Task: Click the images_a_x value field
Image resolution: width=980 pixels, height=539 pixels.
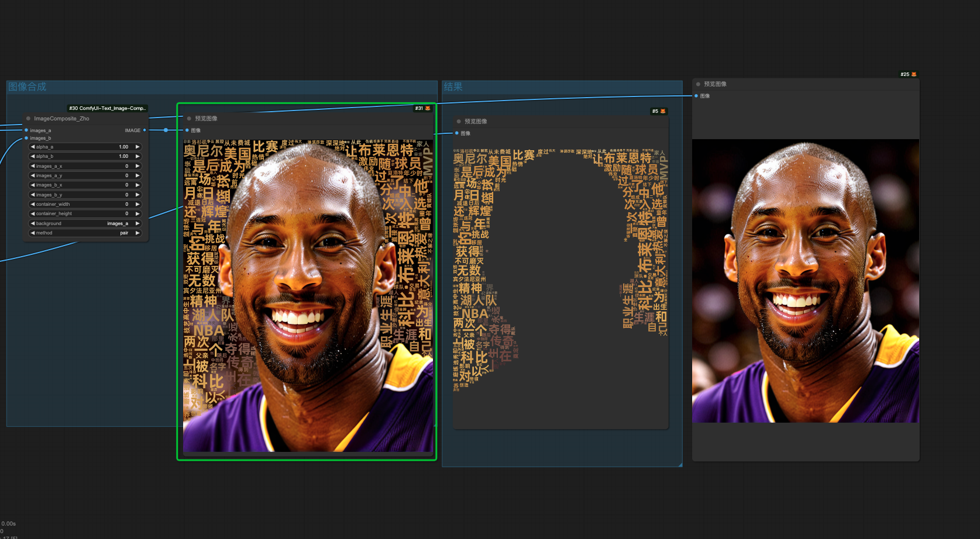Action: (85, 166)
